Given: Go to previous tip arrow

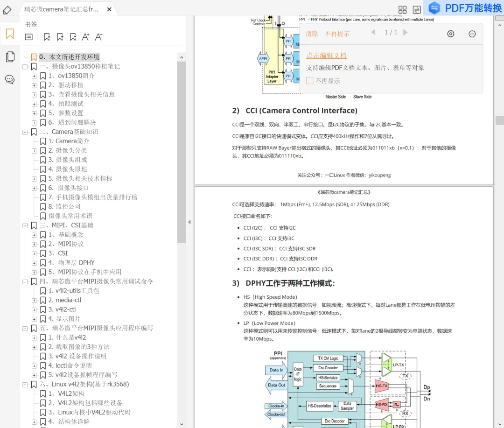Looking at the screenshot, I should (373, 32).
